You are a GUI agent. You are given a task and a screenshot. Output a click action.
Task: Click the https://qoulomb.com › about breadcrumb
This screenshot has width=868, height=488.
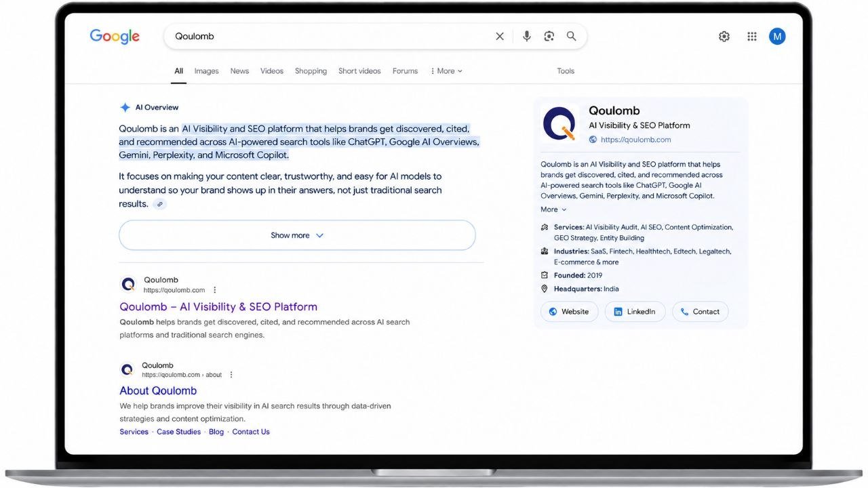point(182,375)
